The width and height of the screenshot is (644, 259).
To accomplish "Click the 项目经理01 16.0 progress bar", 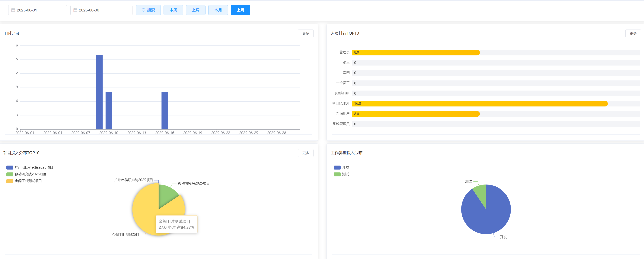I will coord(480,103).
